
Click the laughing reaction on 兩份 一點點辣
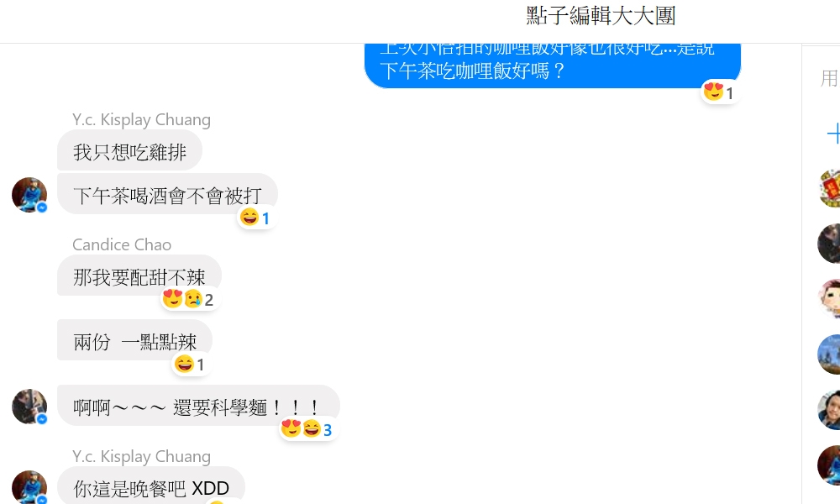pyautogui.click(x=184, y=364)
